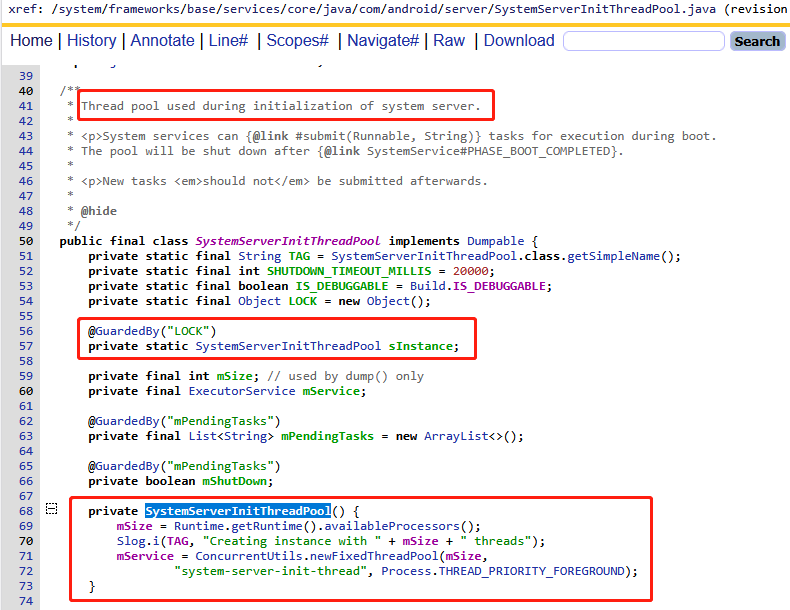Click the TAG constant definition
The width and height of the screenshot is (790, 610).
[x=299, y=256]
